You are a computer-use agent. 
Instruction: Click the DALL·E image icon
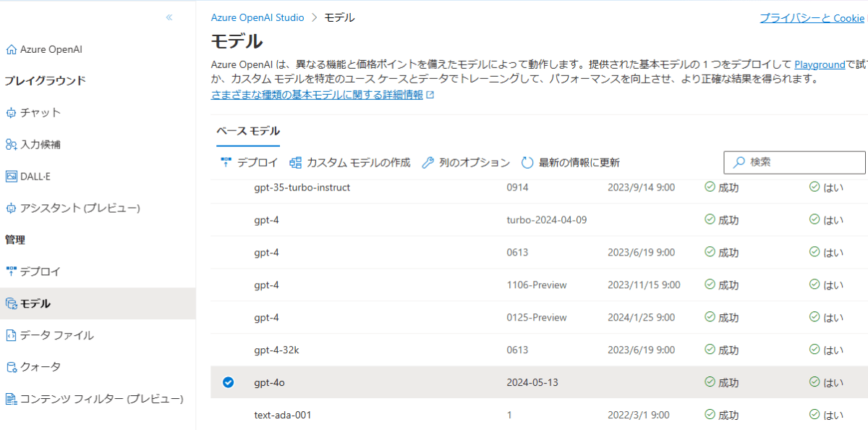click(x=11, y=177)
